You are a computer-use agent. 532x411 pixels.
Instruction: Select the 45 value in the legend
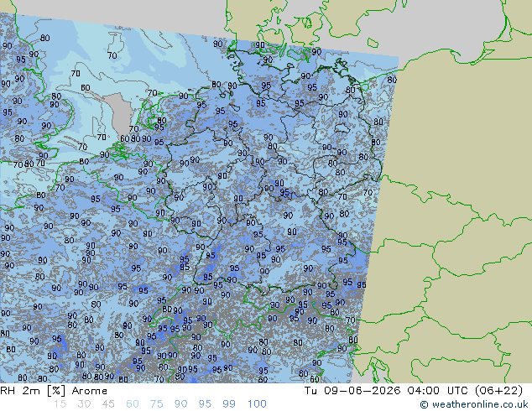(108, 404)
